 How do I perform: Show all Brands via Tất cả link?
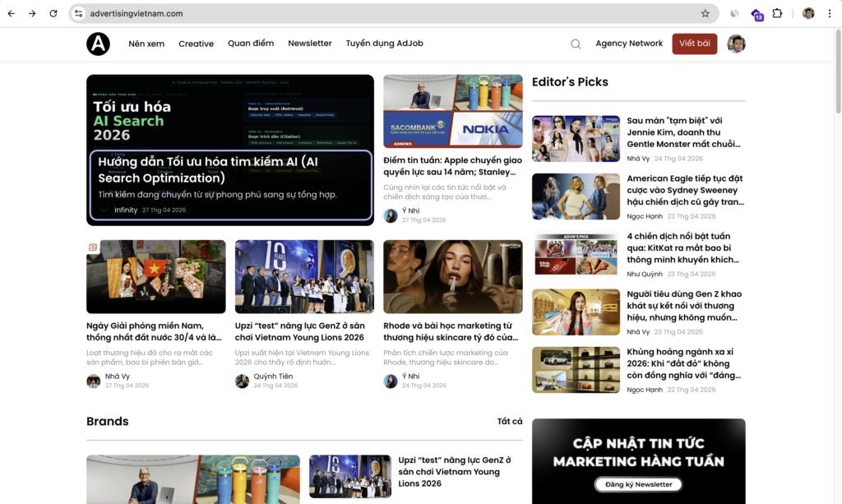coord(510,421)
